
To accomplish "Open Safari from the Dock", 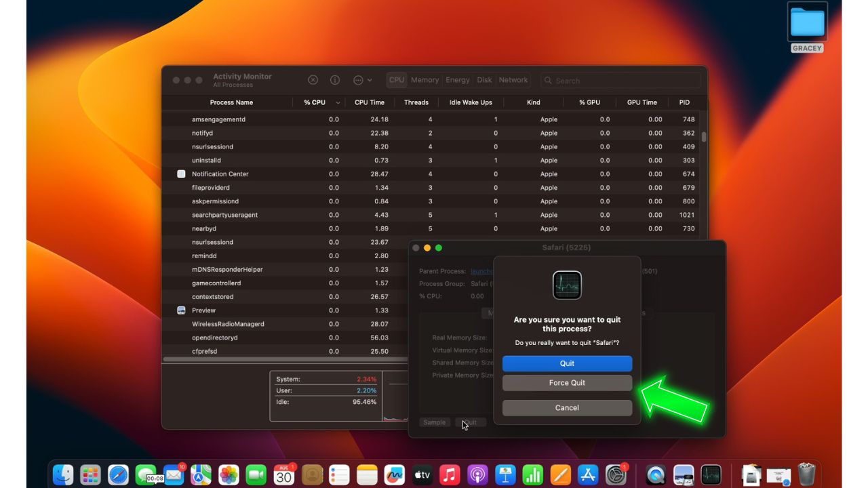I will tap(118, 474).
